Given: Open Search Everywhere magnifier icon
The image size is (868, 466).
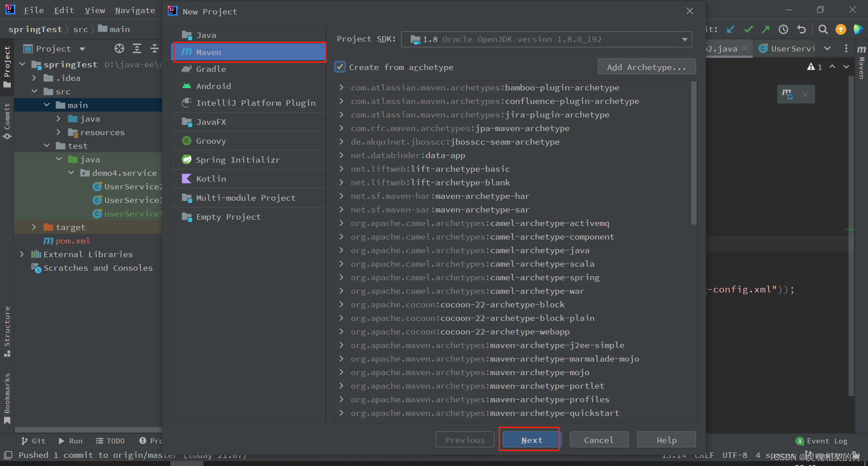Looking at the screenshot, I should [x=823, y=29].
